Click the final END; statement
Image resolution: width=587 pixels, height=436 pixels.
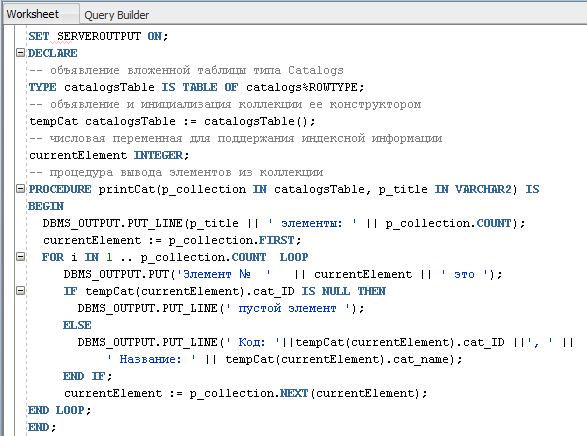[42, 427]
